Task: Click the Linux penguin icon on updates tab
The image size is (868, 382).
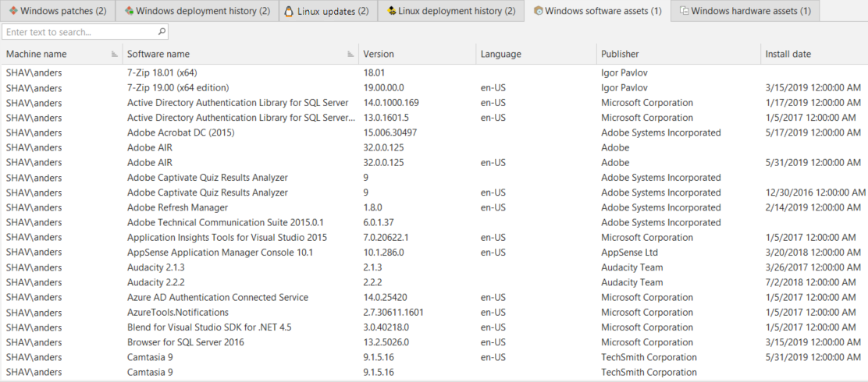Action: 289,11
